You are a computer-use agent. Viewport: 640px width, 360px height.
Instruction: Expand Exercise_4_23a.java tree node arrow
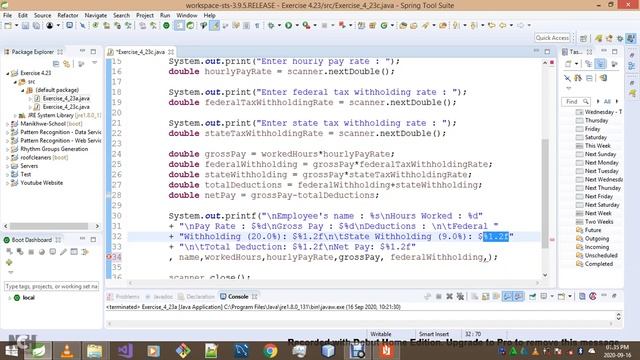tap(30, 98)
